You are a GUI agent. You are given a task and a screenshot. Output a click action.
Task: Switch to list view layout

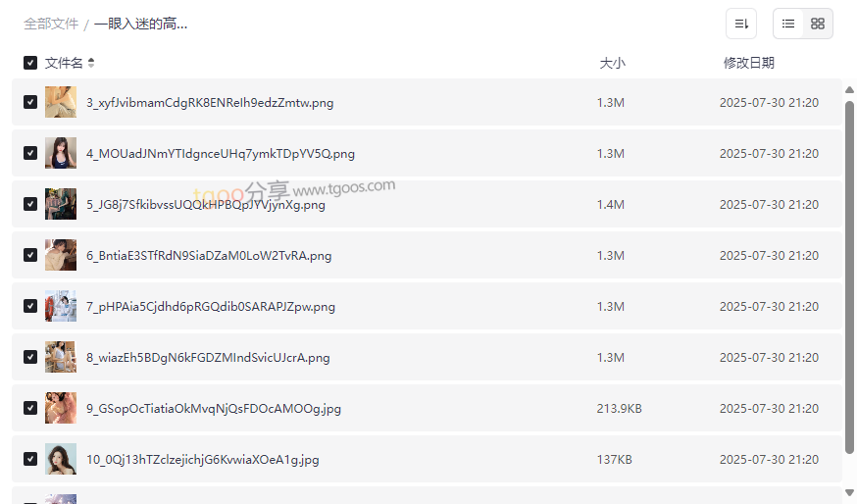(788, 24)
